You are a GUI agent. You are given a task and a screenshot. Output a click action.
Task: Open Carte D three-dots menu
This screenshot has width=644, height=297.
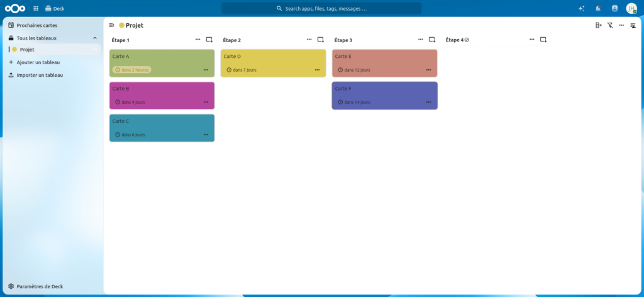click(x=317, y=70)
